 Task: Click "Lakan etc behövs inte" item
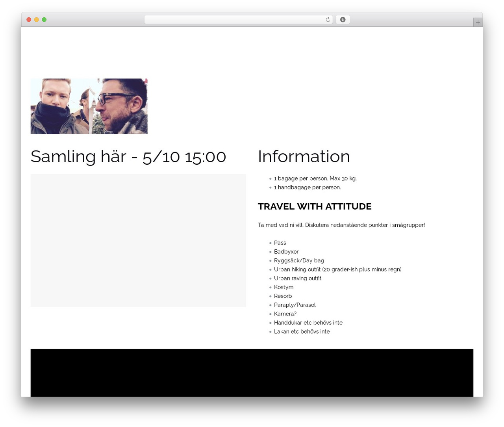(302, 331)
